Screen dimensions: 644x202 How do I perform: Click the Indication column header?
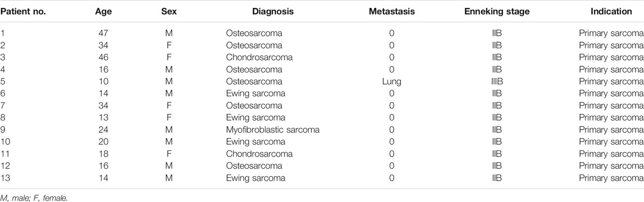click(611, 11)
